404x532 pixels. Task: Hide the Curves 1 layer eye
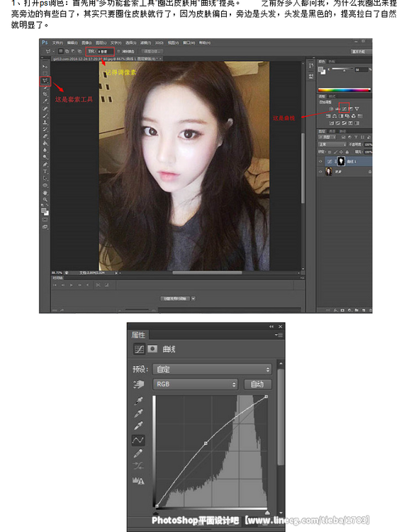click(320, 161)
